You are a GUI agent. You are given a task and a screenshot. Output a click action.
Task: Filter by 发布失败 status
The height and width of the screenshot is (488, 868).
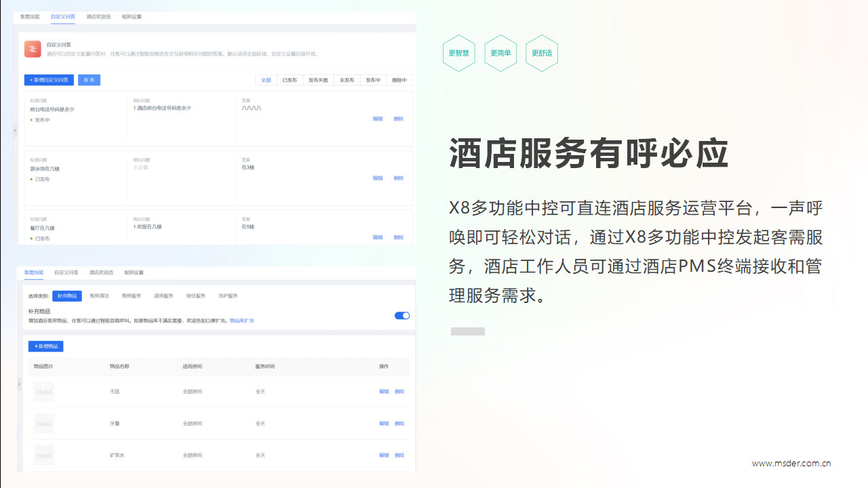tap(318, 80)
